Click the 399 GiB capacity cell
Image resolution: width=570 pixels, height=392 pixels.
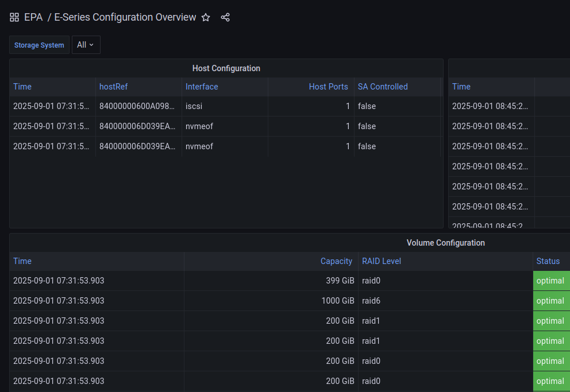tap(271, 281)
